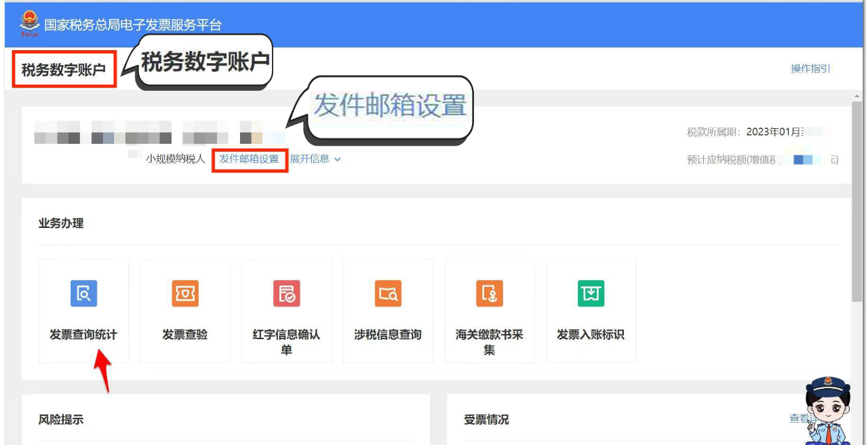Click the green 发票入账标识 icon

point(591,294)
